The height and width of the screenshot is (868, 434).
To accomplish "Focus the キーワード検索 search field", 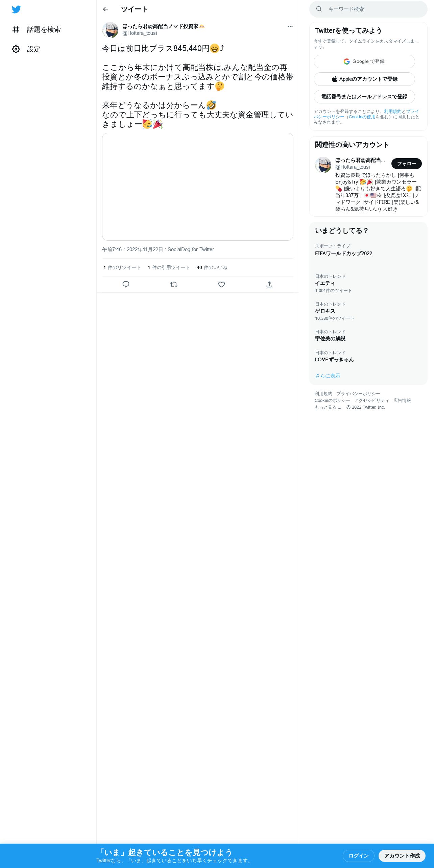I will pos(368,9).
